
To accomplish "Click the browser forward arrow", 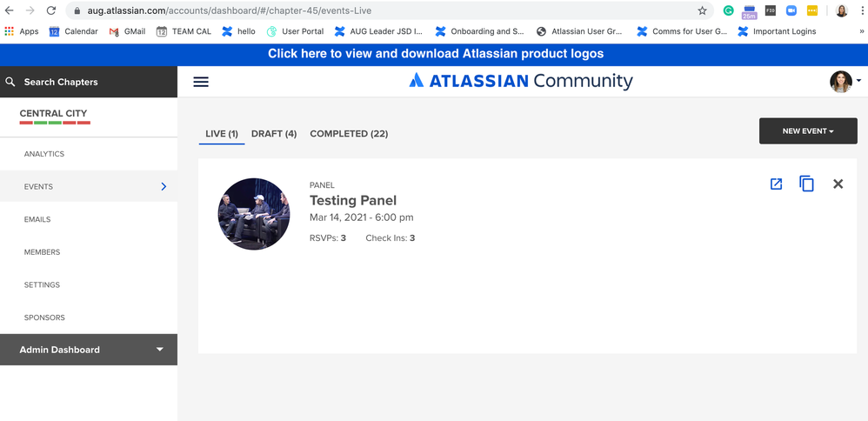I will (30, 10).
